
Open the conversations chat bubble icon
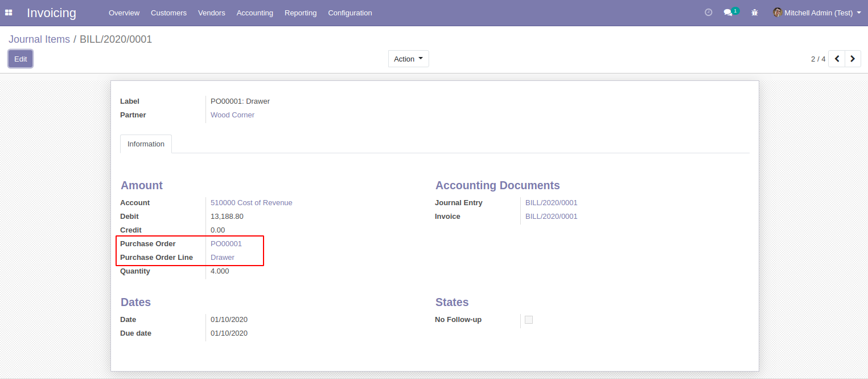click(x=728, y=12)
